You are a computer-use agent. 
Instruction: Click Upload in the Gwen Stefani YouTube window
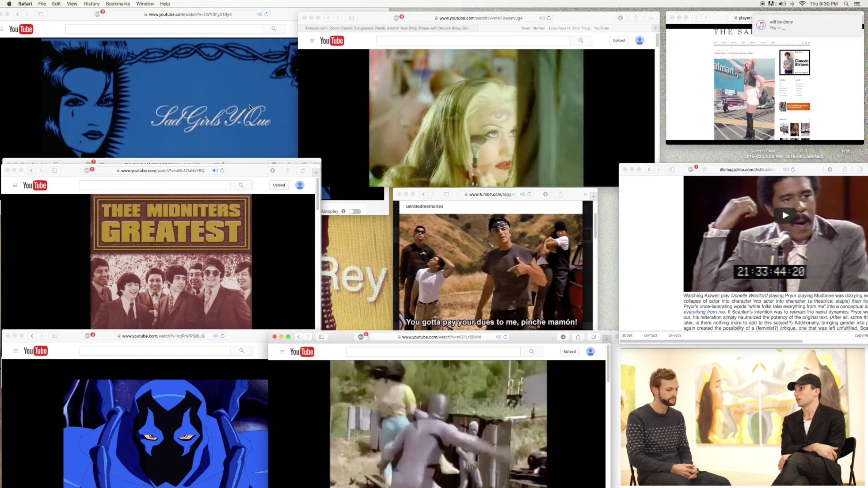[619, 41]
